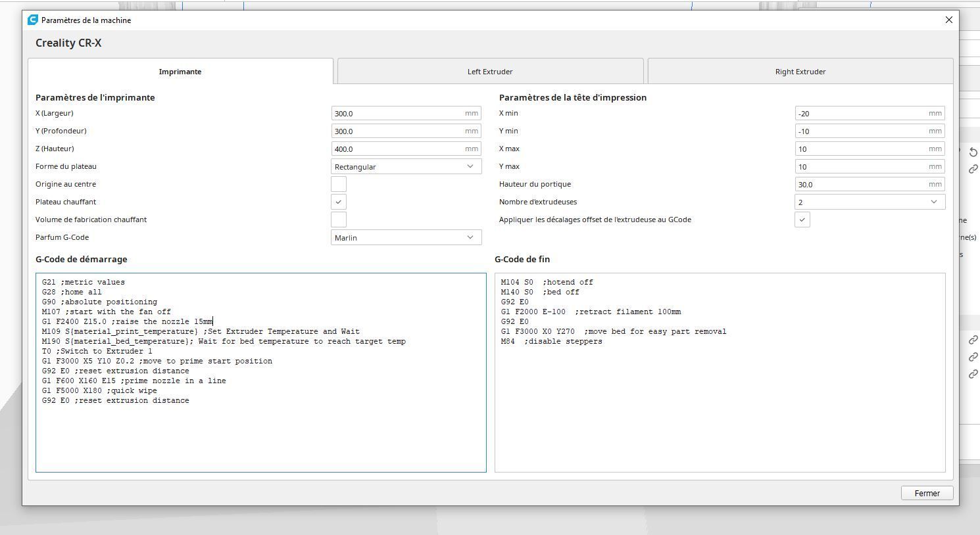The width and height of the screenshot is (980, 535).
Task: Open the Left Extruder tab
Action: pos(490,72)
